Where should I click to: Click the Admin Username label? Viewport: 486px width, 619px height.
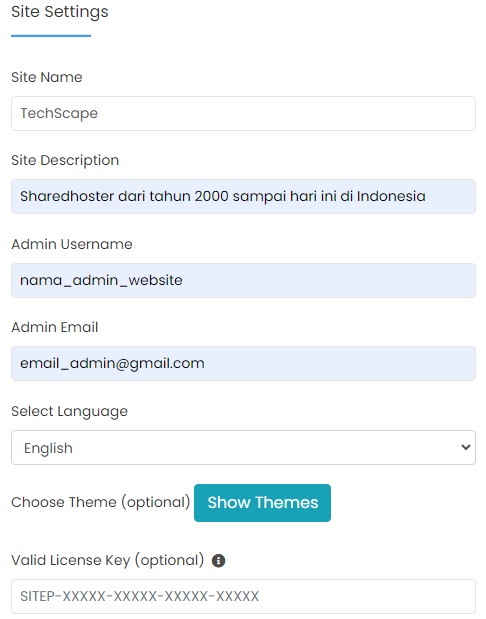click(x=72, y=244)
